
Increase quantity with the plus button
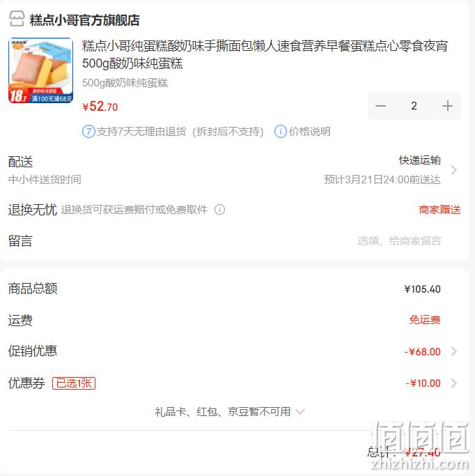[447, 106]
